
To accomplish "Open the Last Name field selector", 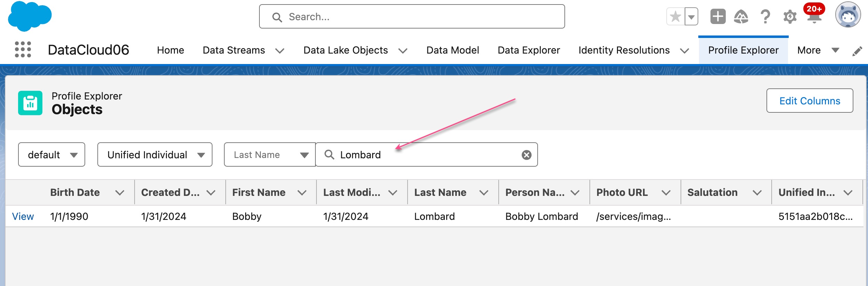I will click(270, 154).
